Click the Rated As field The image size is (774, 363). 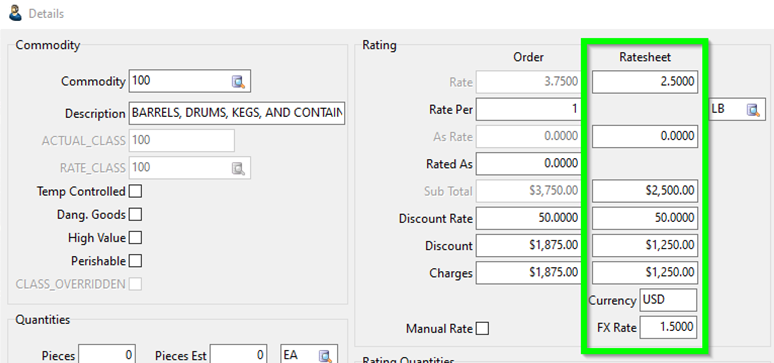click(529, 163)
